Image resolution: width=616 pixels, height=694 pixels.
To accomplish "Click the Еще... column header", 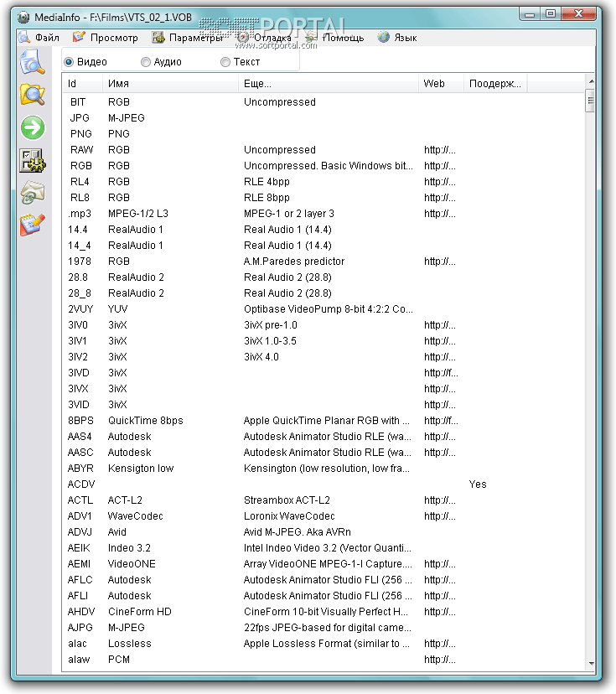I will (329, 84).
